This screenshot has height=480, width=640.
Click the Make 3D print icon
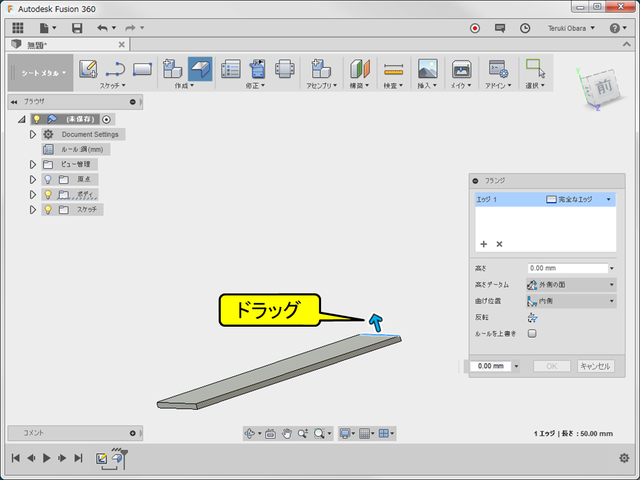[x=461, y=69]
